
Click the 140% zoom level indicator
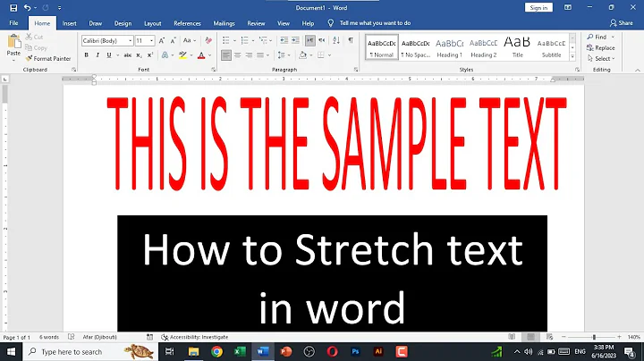pos(634,337)
